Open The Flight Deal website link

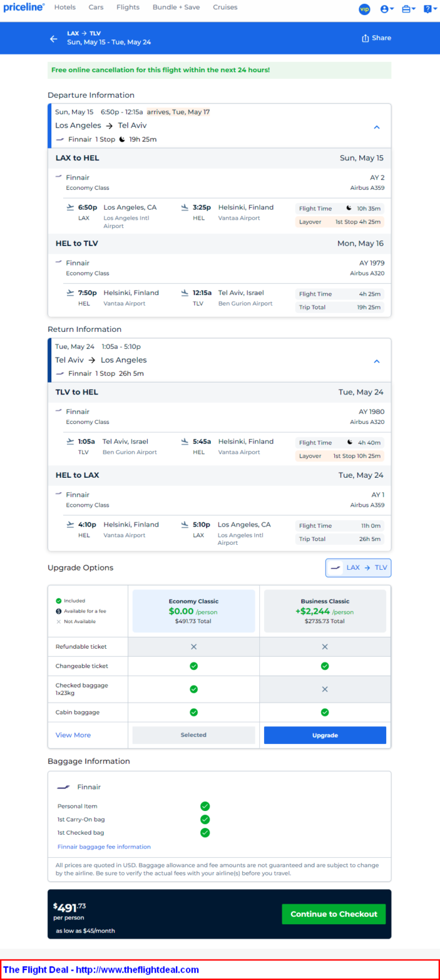pyautogui.click(x=101, y=969)
